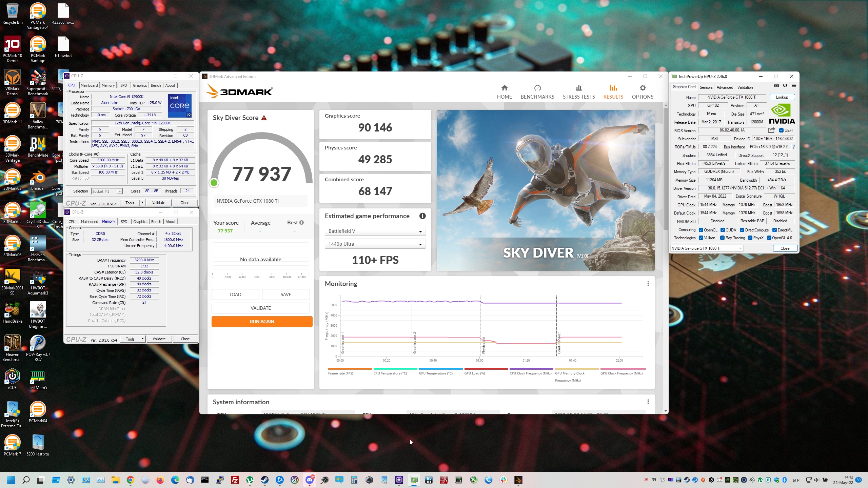The height and width of the screenshot is (488, 868).
Task: Click the Sky Diver preview image
Action: 545,190
